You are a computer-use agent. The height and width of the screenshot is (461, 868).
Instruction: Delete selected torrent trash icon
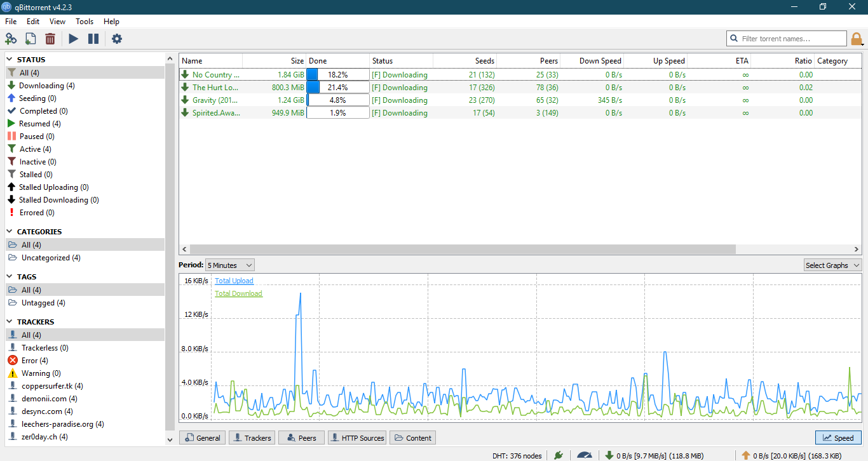[x=50, y=39]
